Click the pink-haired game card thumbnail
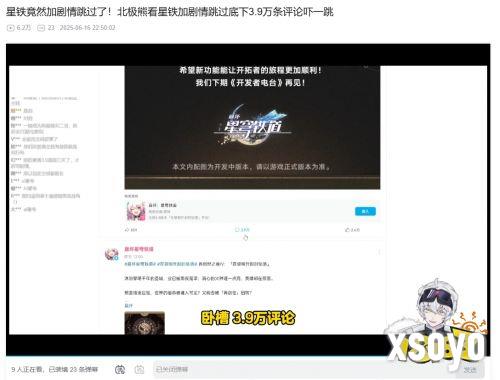500x380 pixels. pos(136,211)
